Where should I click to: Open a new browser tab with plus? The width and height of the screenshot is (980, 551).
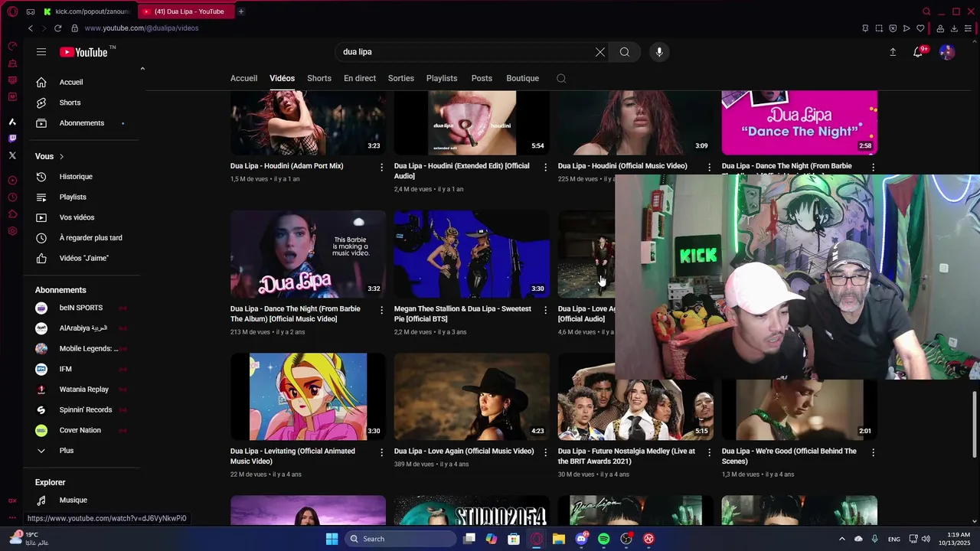(x=240, y=11)
